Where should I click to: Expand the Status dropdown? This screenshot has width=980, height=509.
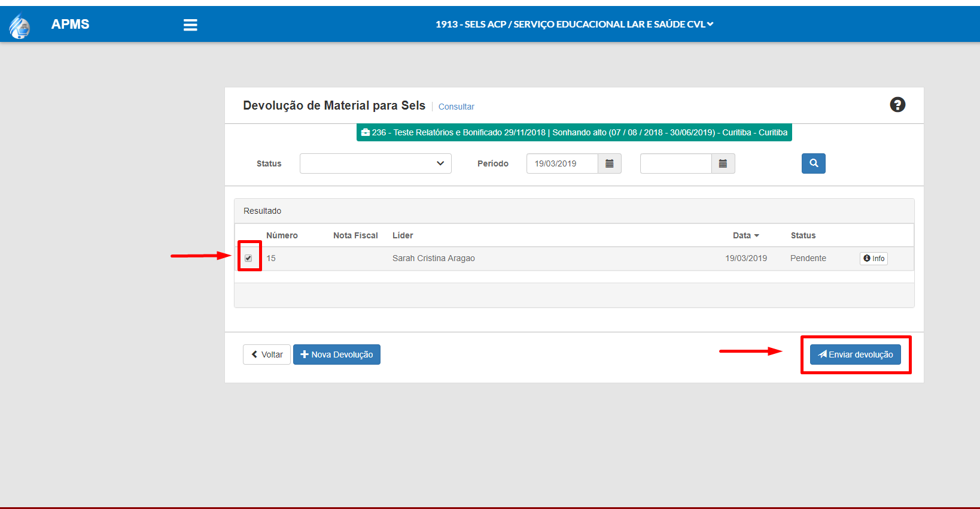pyautogui.click(x=376, y=163)
